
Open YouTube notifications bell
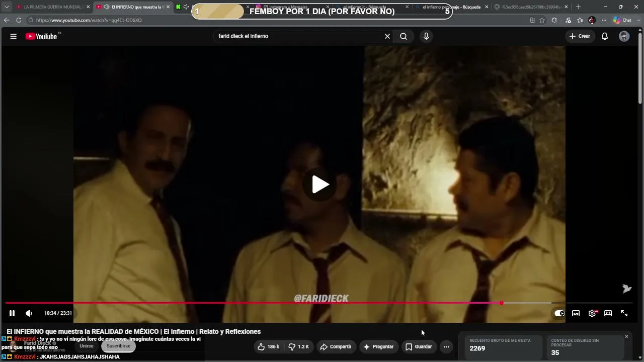click(x=605, y=36)
